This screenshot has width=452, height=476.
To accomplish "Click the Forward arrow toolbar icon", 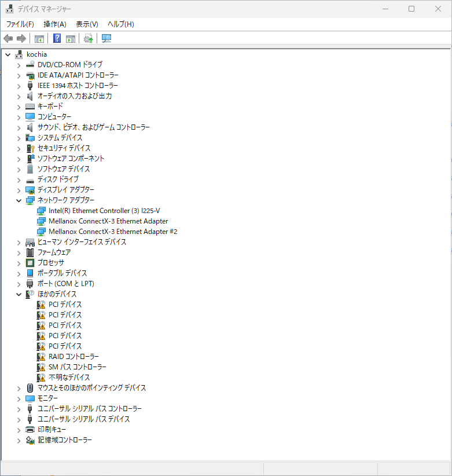I will pyautogui.click(x=21, y=39).
